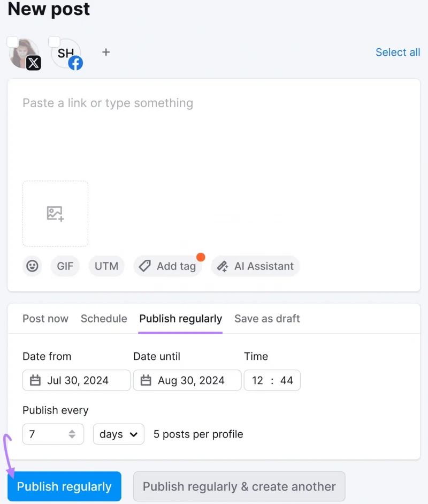The image size is (428, 504).
Task: Click the plus icon to add profile
Action: tap(106, 52)
